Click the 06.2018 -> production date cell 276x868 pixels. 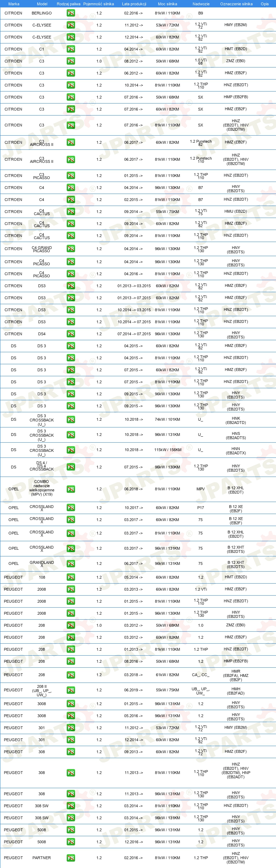[x=133, y=489]
